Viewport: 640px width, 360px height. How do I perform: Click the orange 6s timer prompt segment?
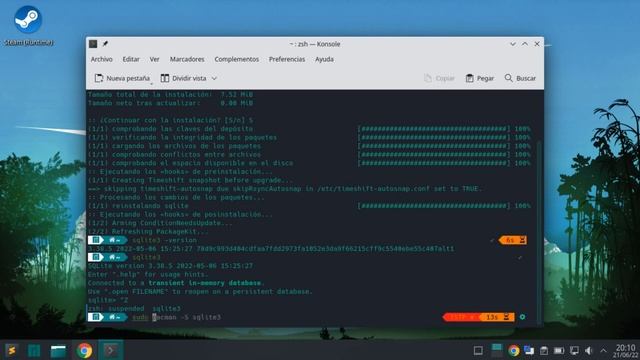click(513, 240)
